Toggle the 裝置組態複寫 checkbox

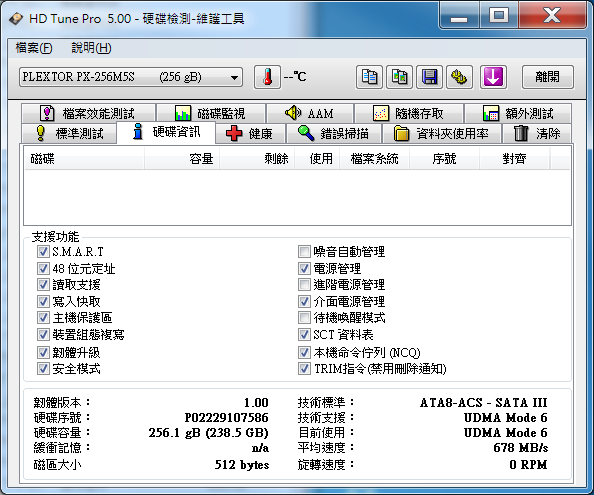[43, 334]
